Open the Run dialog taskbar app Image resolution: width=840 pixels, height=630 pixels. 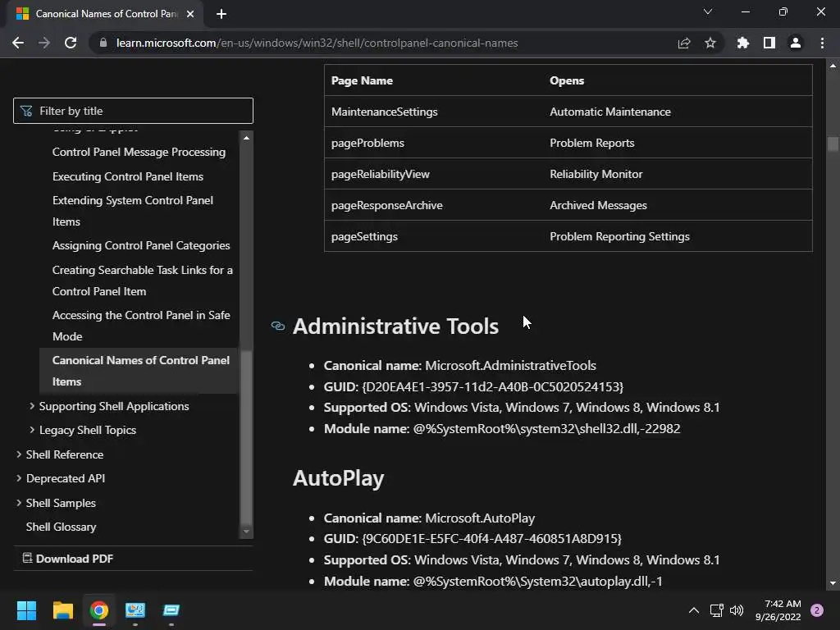171,610
